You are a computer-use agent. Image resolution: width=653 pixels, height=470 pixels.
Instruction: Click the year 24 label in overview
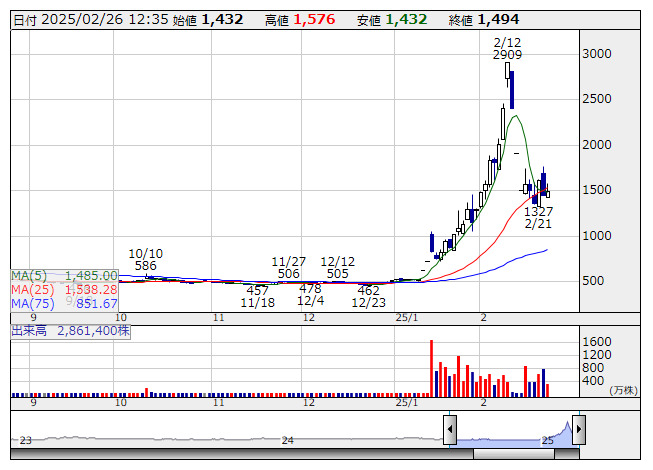tap(287, 440)
